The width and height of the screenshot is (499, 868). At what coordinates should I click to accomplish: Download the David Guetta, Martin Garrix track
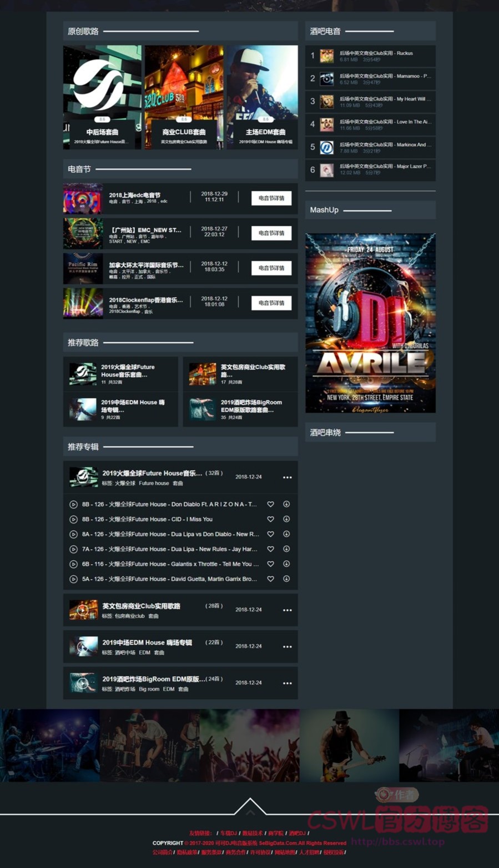286,579
